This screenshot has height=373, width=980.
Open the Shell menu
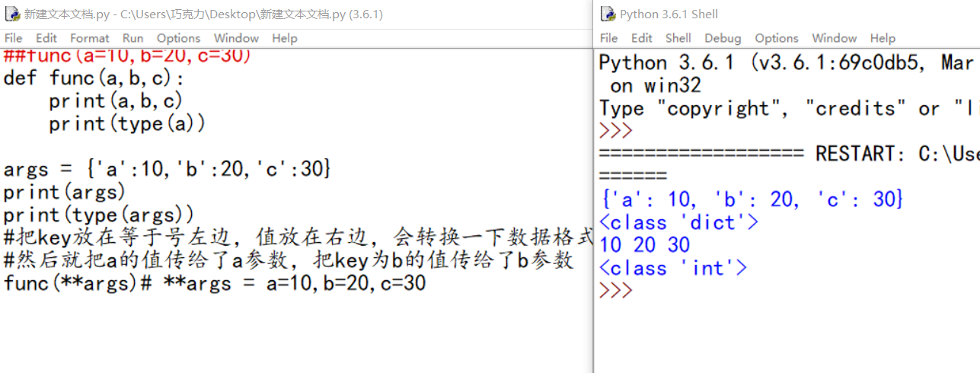[x=678, y=38]
